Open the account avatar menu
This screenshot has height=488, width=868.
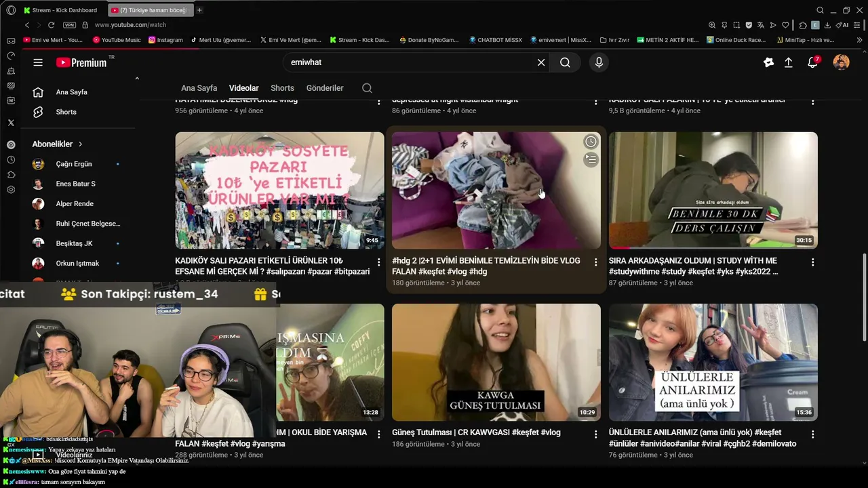pyautogui.click(x=842, y=62)
